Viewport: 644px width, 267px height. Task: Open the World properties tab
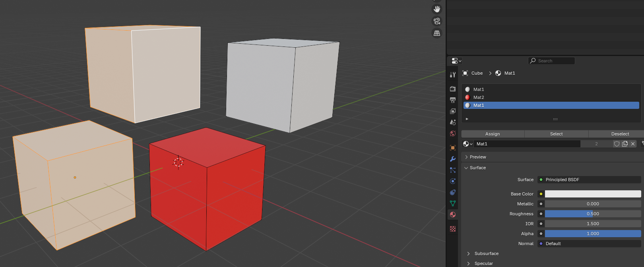tap(453, 133)
